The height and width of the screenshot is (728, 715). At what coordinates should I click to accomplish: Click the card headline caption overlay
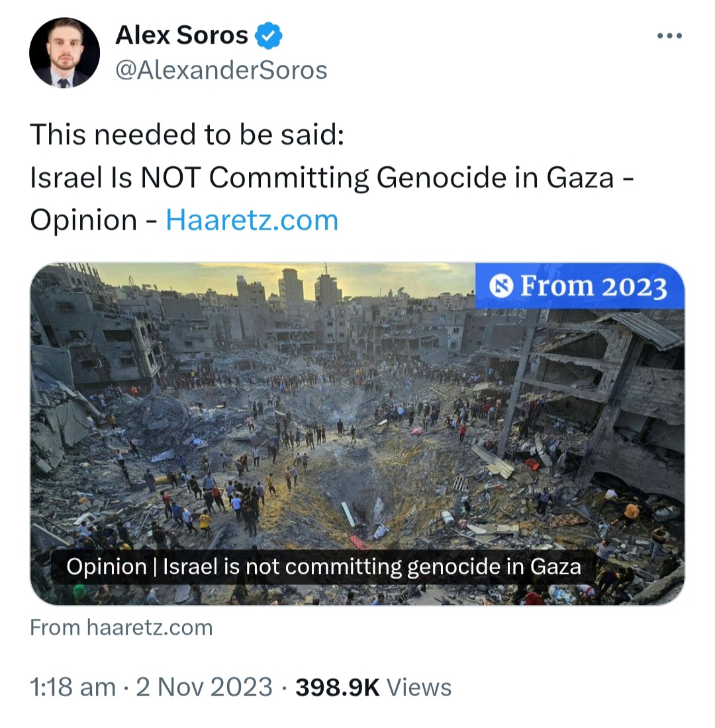[x=323, y=567]
